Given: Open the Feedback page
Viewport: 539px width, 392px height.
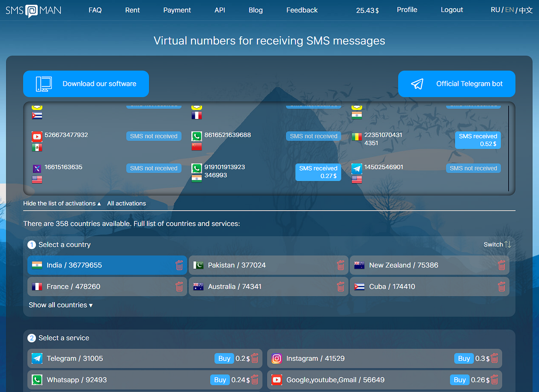Looking at the screenshot, I should point(302,10).
